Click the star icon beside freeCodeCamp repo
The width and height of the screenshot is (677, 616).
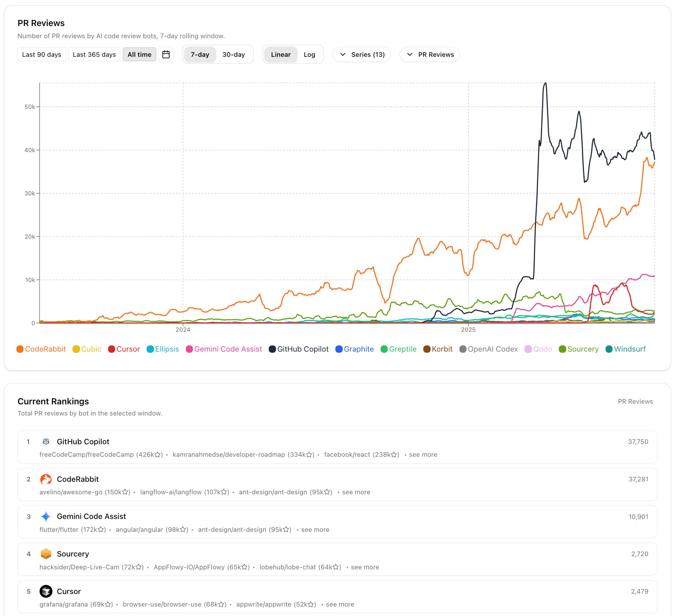click(158, 455)
